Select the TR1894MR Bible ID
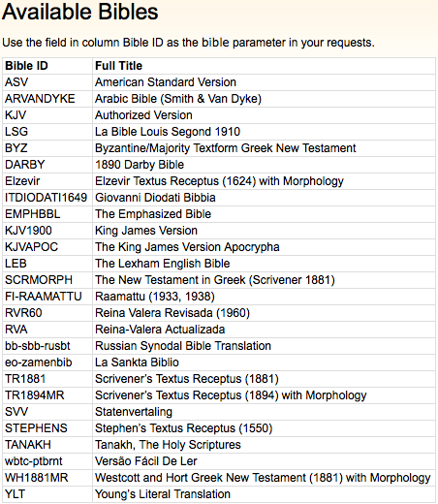438x504 pixels. 35,395
